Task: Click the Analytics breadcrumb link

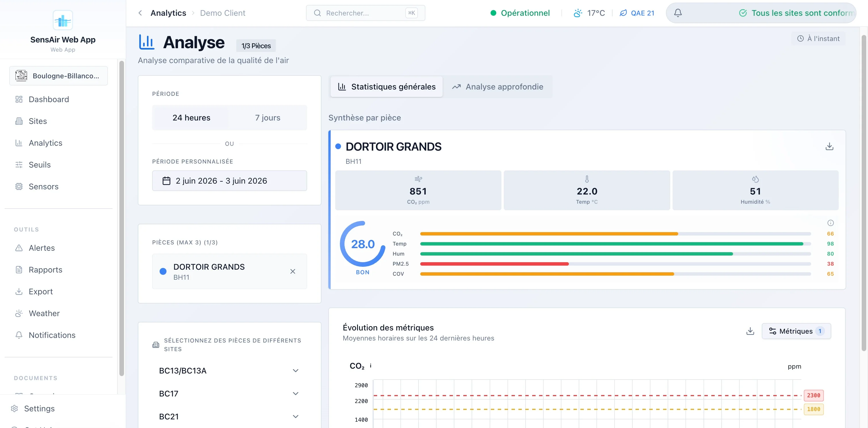Action: point(168,13)
